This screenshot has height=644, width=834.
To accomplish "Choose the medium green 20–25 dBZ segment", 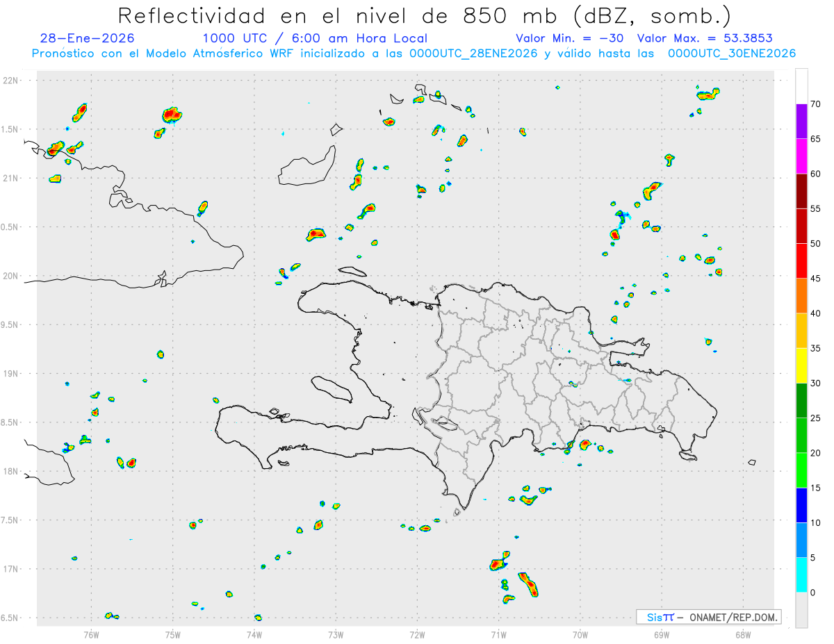I will point(801,435).
